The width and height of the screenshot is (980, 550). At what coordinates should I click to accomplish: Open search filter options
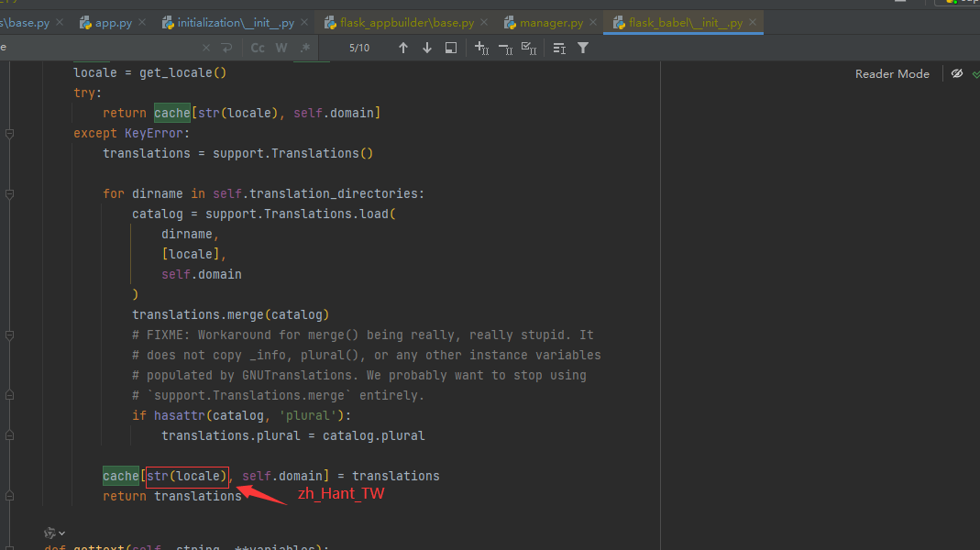click(x=583, y=48)
